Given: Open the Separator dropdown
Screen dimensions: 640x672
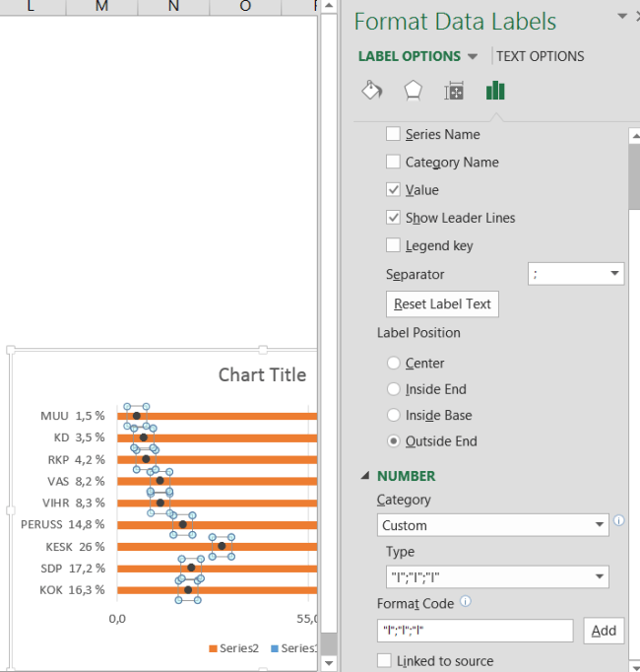Looking at the screenshot, I should tap(576, 275).
